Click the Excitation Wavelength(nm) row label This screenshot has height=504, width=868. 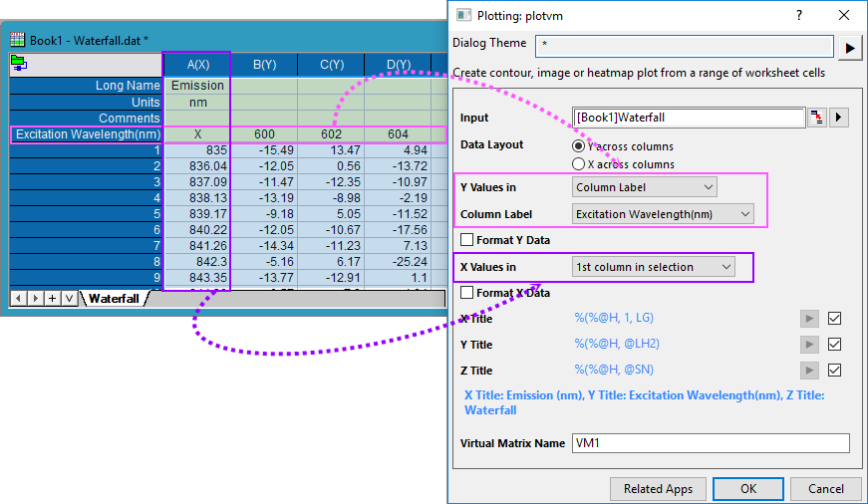coord(88,133)
